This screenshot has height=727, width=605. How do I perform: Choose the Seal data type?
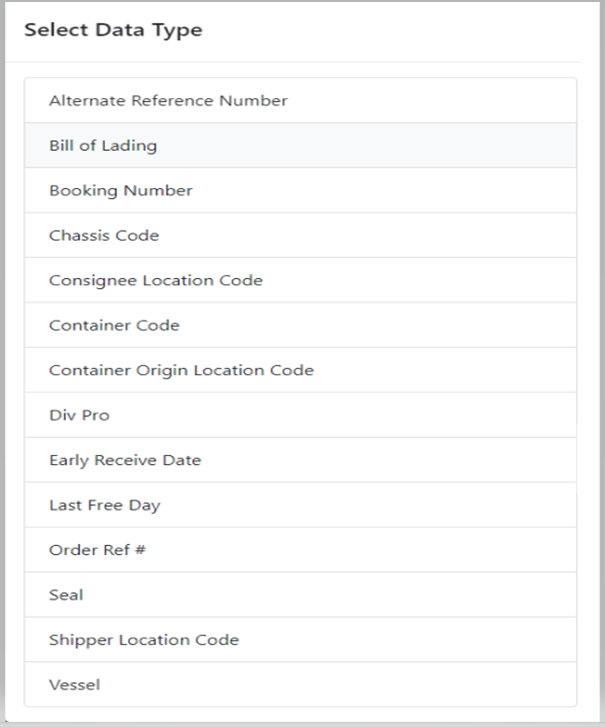tap(300, 595)
